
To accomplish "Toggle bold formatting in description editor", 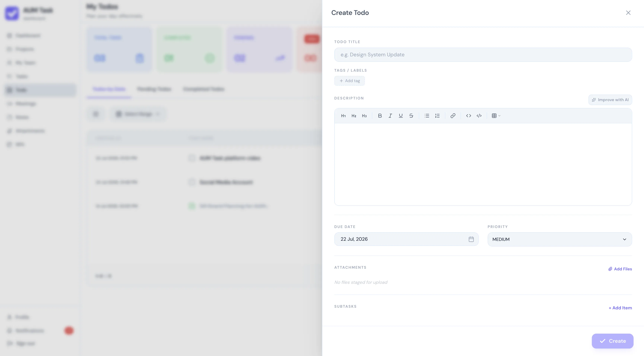I will (380, 116).
